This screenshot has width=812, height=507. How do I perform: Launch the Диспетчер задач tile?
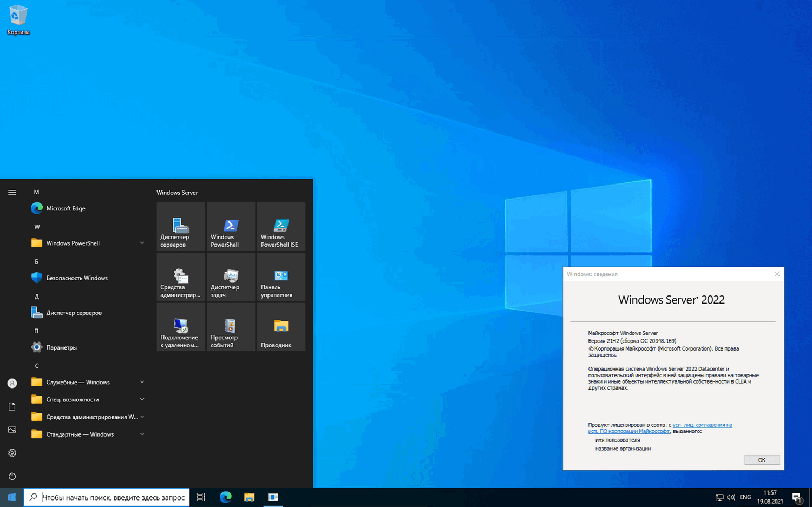pyautogui.click(x=231, y=276)
